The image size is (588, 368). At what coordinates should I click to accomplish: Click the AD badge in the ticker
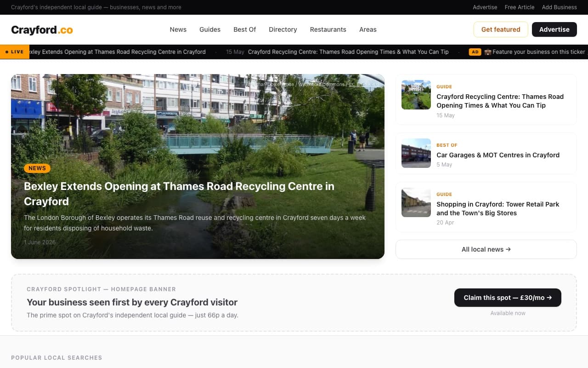475,52
